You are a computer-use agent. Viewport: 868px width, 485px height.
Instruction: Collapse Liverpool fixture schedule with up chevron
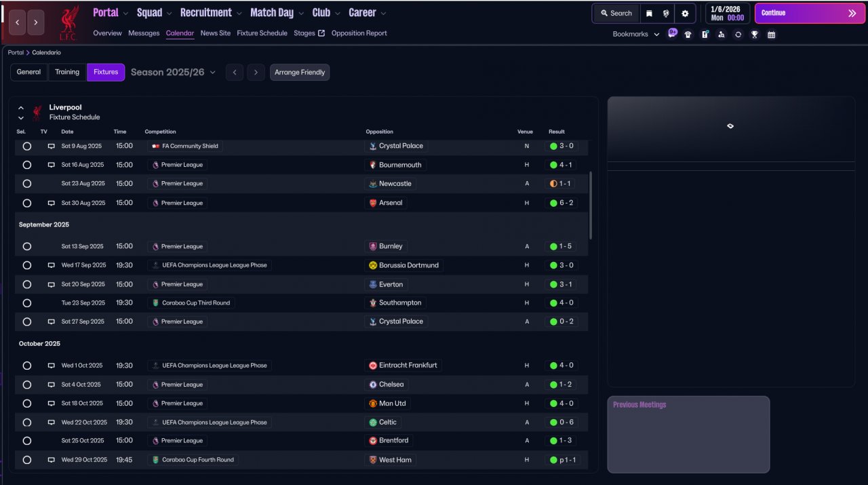[x=21, y=108]
